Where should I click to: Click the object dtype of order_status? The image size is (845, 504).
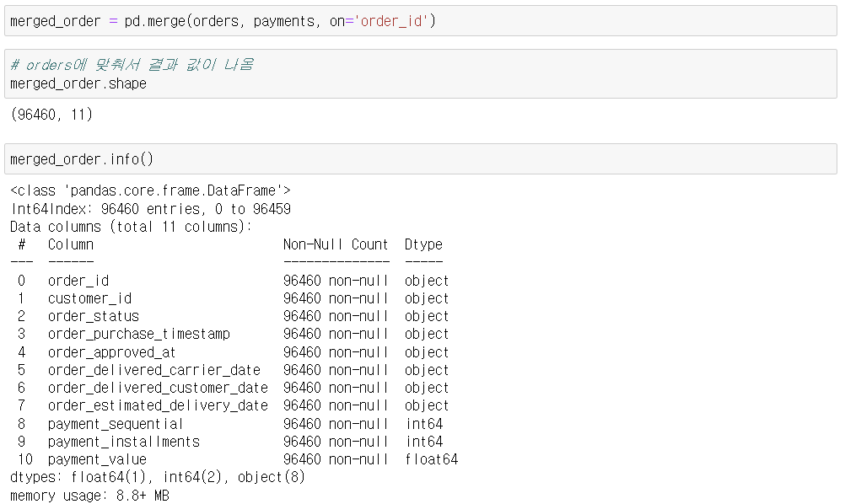tap(427, 316)
